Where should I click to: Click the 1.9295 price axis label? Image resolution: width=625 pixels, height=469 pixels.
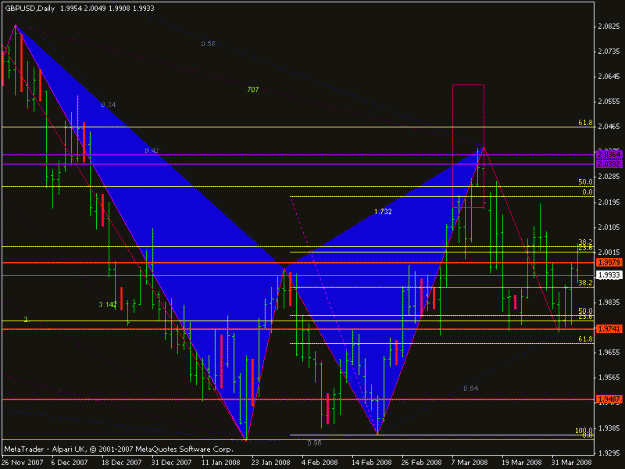[x=609, y=453]
